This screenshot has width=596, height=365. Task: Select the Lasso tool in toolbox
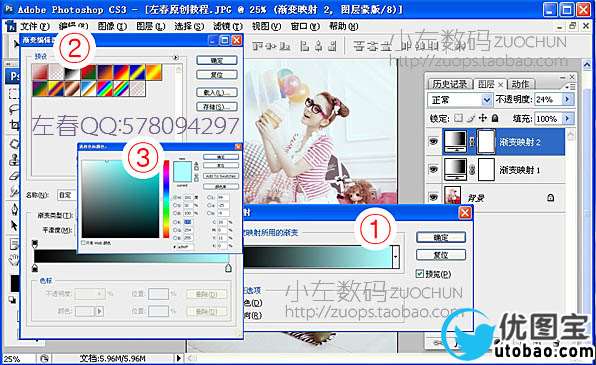tap(13, 110)
